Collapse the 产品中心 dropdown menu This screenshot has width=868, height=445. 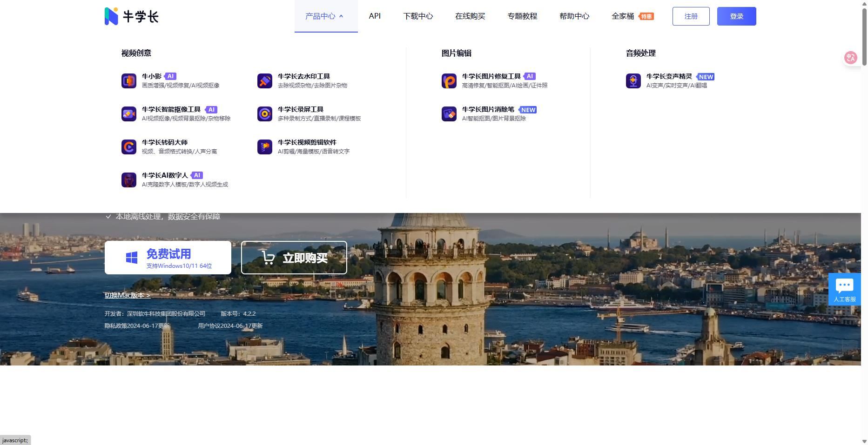click(x=325, y=16)
